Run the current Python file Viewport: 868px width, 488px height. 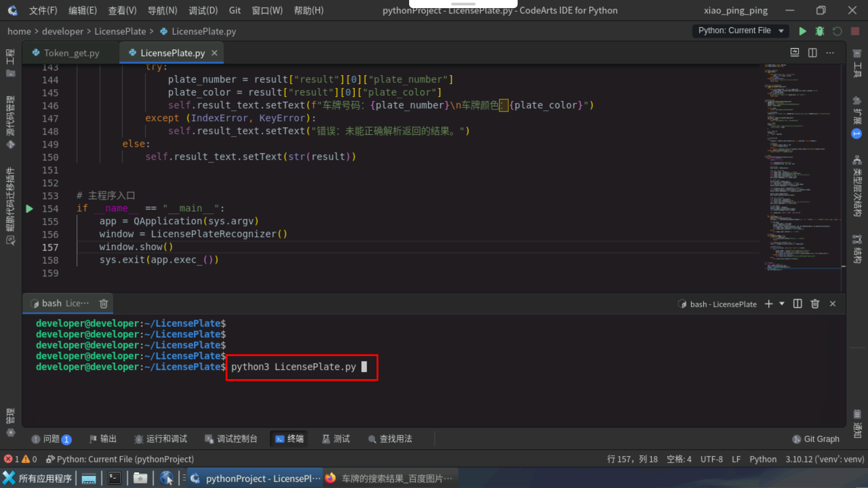point(802,31)
